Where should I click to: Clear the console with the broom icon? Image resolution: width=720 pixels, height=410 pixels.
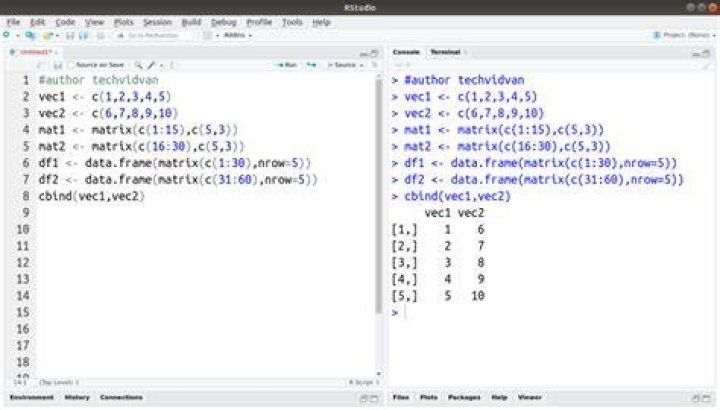(707, 66)
